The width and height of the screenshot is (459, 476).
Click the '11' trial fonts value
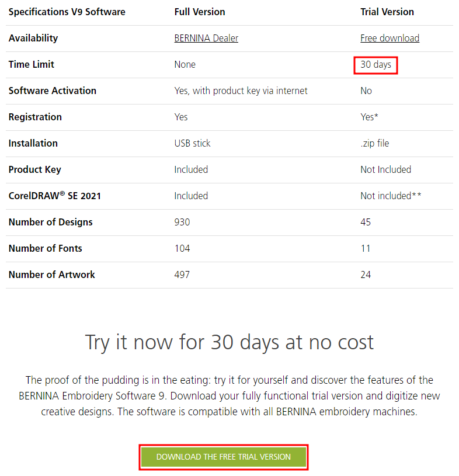pyautogui.click(x=366, y=248)
